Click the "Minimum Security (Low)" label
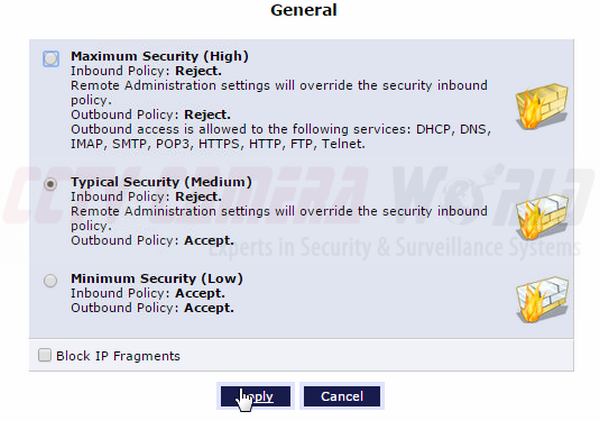Image resolution: width=600 pixels, height=421 pixels. click(x=157, y=278)
